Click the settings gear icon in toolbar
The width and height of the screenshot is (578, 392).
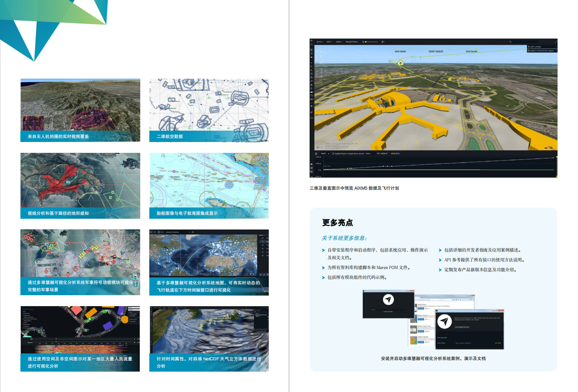coord(383,42)
